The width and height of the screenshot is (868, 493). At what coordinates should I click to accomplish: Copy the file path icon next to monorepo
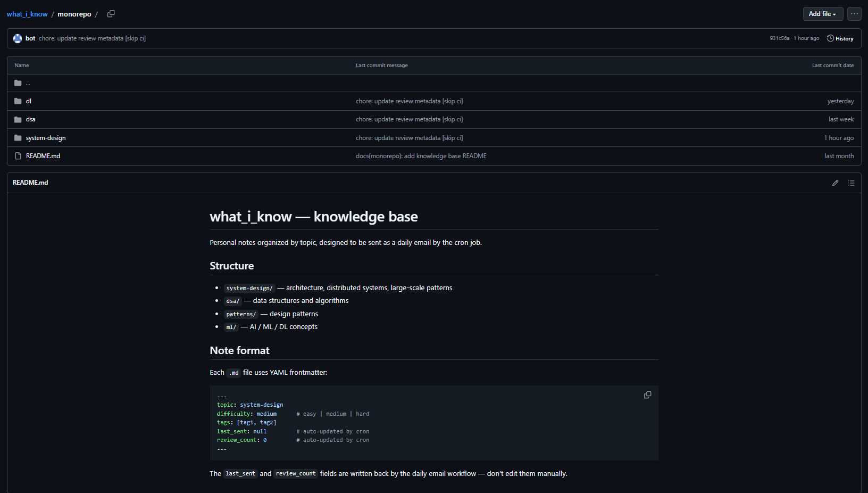(x=111, y=14)
